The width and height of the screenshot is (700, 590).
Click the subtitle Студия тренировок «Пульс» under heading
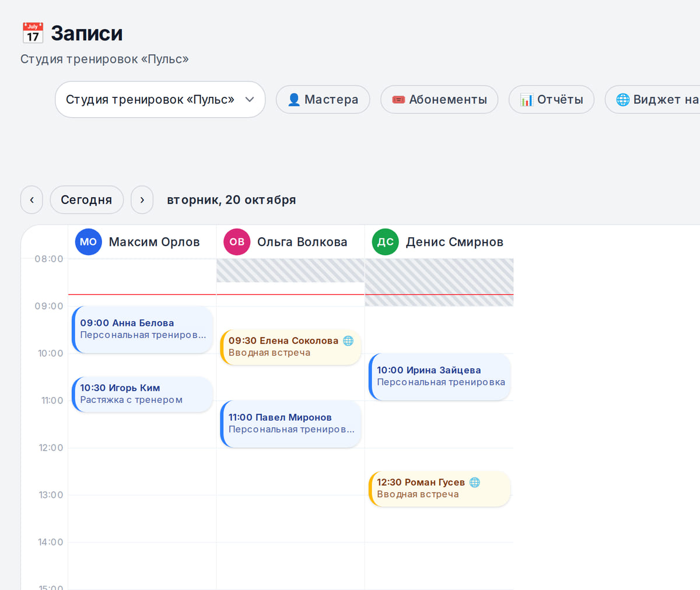click(104, 59)
